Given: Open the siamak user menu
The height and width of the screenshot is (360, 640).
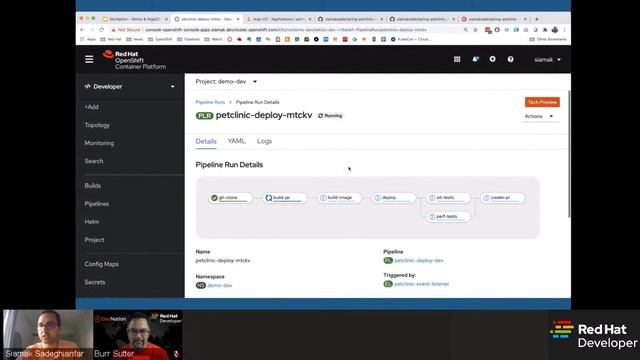Looking at the screenshot, I should pos(547,60).
